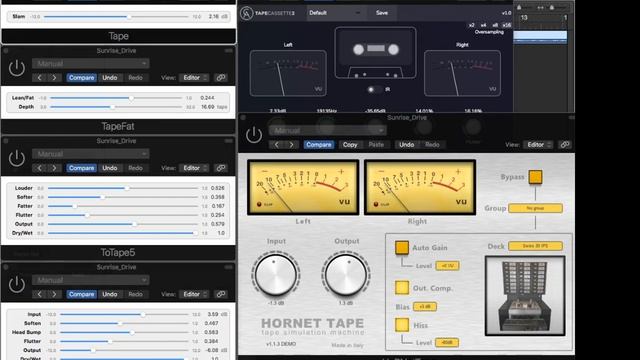Click the Lean/Fat slider in the Tape window

pyautogui.click(x=116, y=98)
